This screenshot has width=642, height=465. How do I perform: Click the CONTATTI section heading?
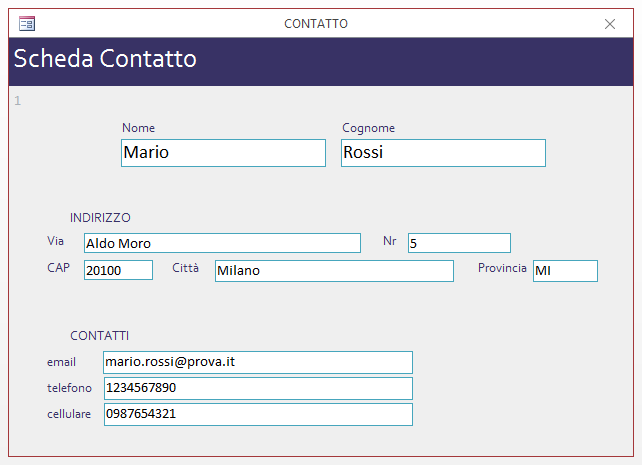pos(99,336)
